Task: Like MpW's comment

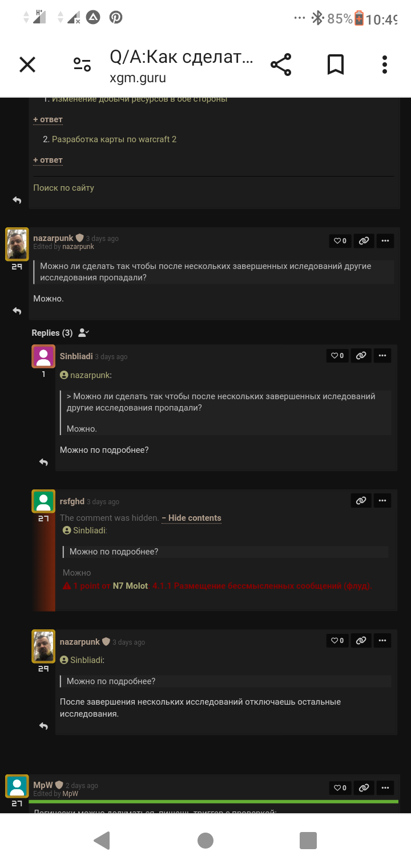Action: click(x=340, y=788)
